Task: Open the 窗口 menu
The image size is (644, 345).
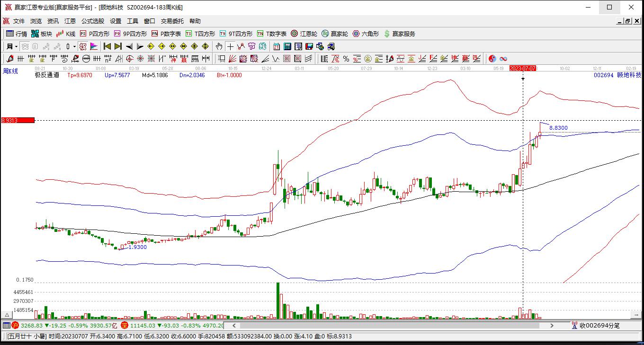Action: tap(150, 21)
